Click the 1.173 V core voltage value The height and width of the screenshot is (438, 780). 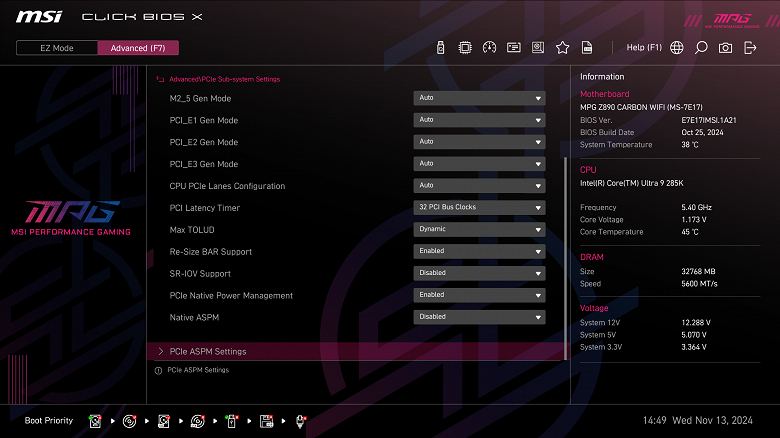pos(694,219)
